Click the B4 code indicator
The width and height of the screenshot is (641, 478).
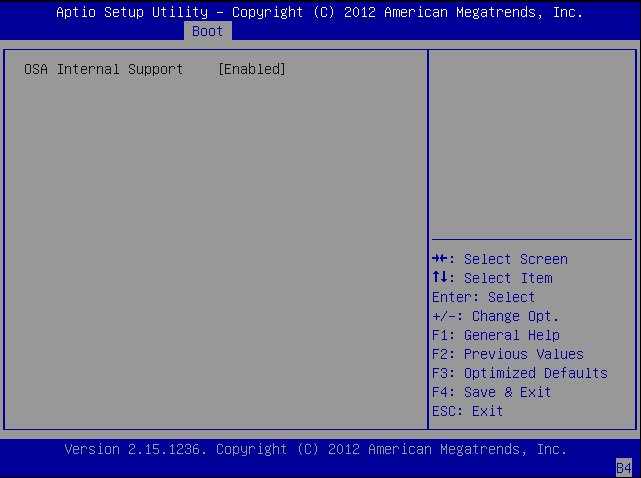tap(624, 468)
